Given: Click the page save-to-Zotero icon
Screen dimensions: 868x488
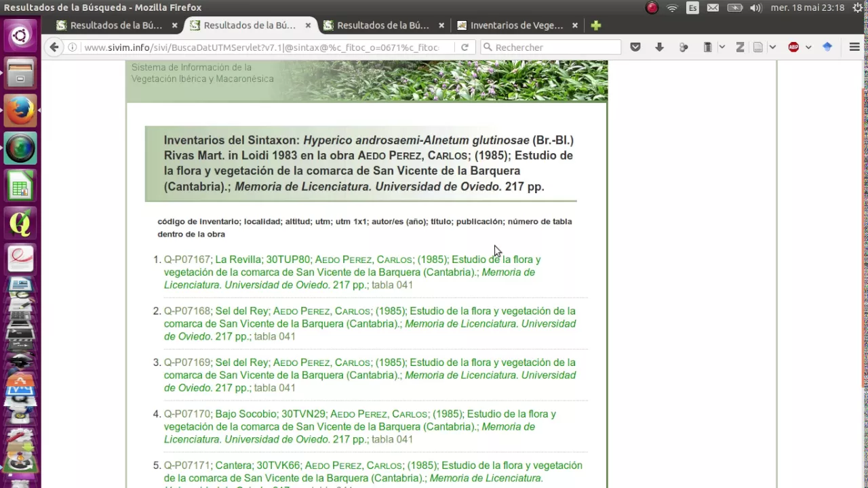Looking at the screenshot, I should 758,47.
